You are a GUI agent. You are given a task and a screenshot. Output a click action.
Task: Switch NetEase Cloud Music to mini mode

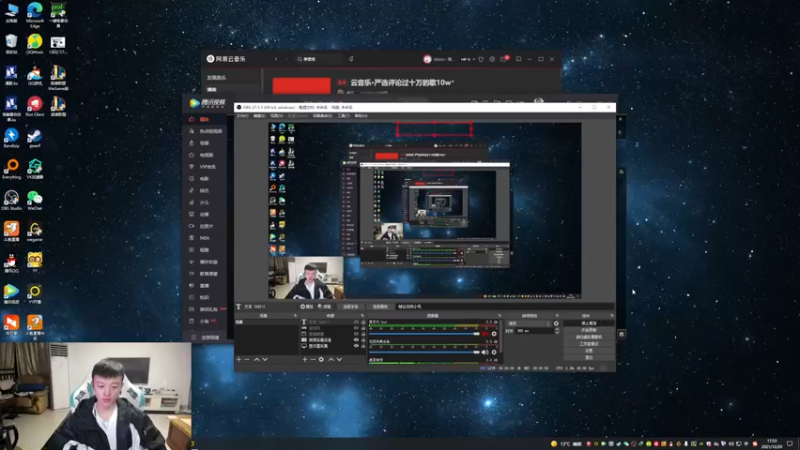click(x=518, y=59)
